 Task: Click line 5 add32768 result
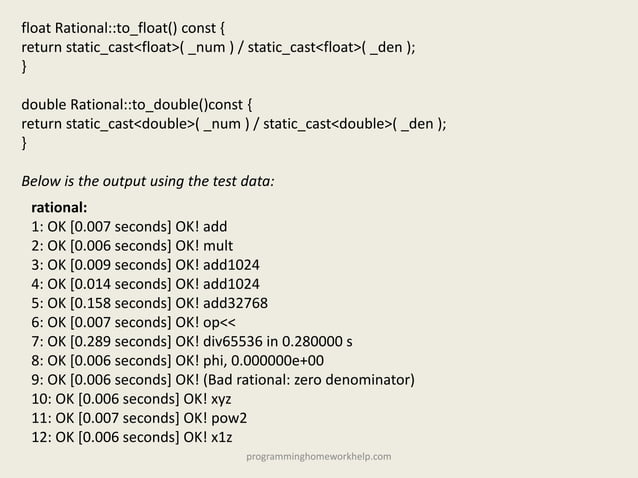[149, 303]
